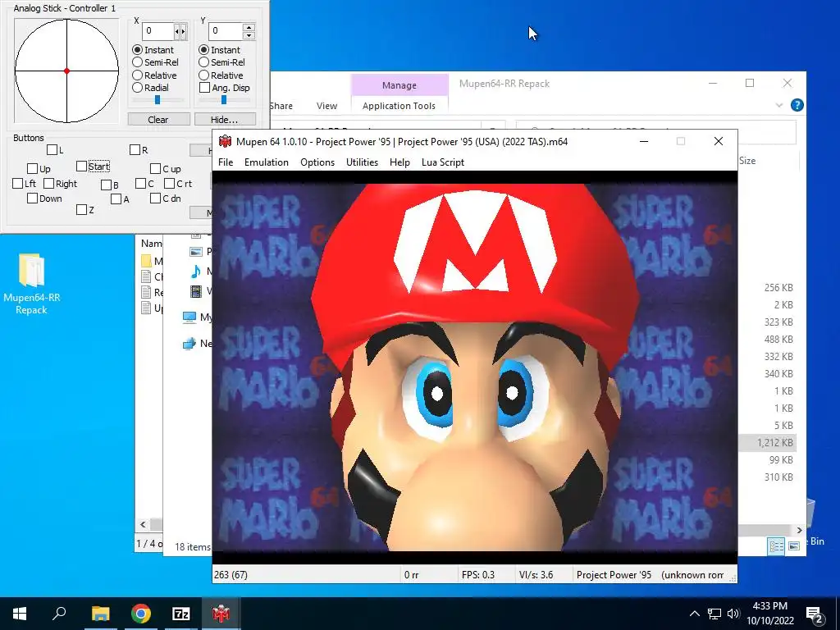This screenshot has height=630, width=840.
Task: Switch to the Explorer View tab
Action: [326, 106]
